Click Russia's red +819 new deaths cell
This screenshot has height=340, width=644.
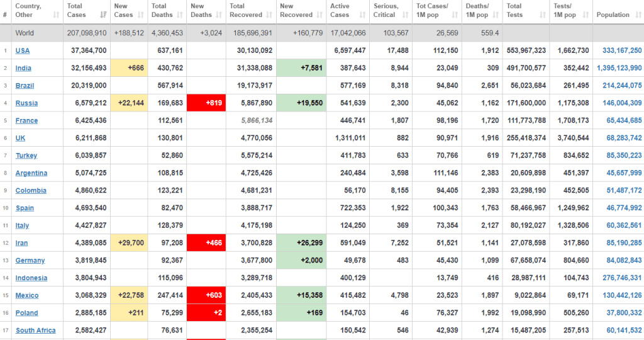[206, 103]
